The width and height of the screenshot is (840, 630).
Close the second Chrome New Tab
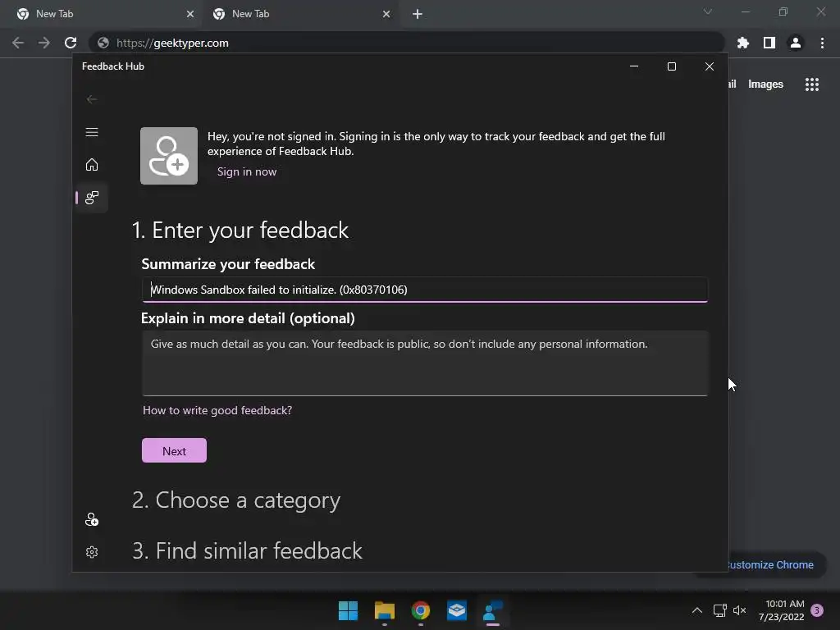386,14
